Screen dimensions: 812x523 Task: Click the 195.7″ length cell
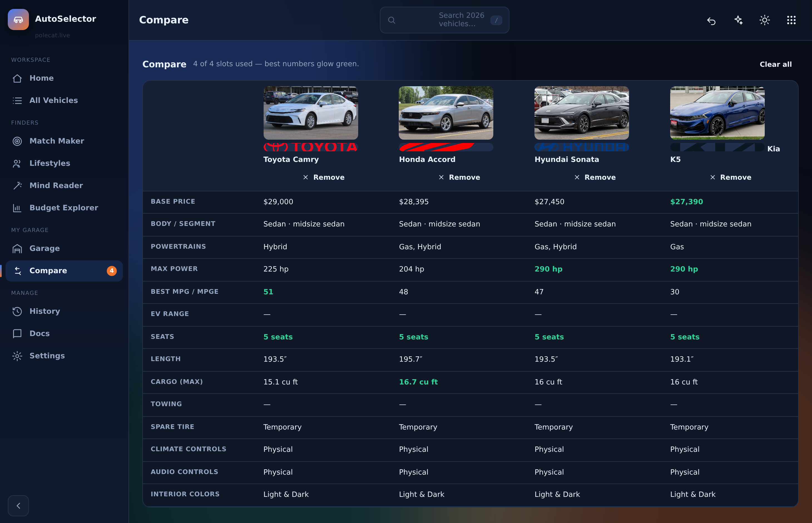click(410, 359)
